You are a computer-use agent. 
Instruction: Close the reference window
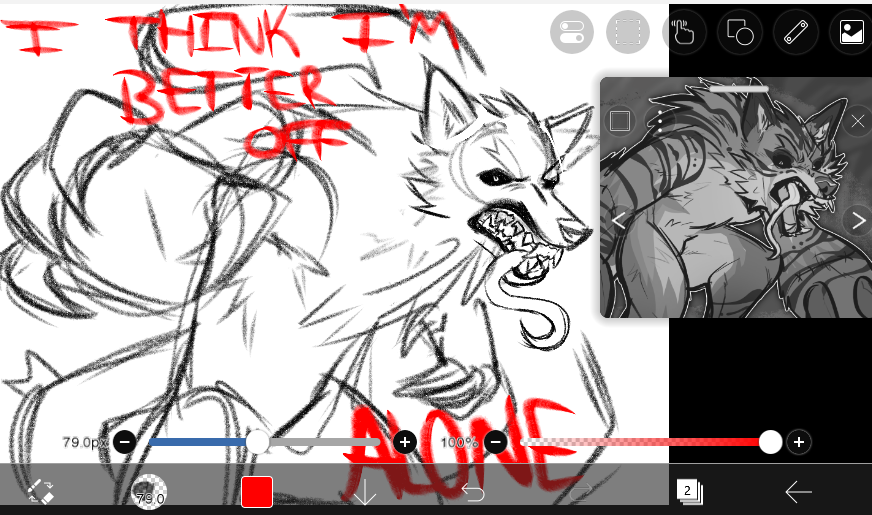tap(858, 121)
